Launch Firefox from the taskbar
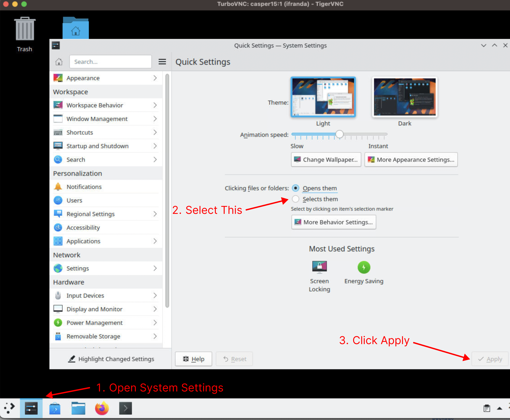This screenshot has height=420, width=510. (102, 409)
